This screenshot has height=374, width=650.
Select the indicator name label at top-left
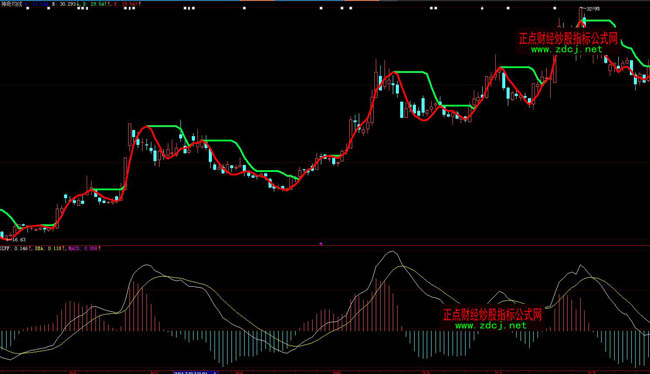tap(11, 4)
